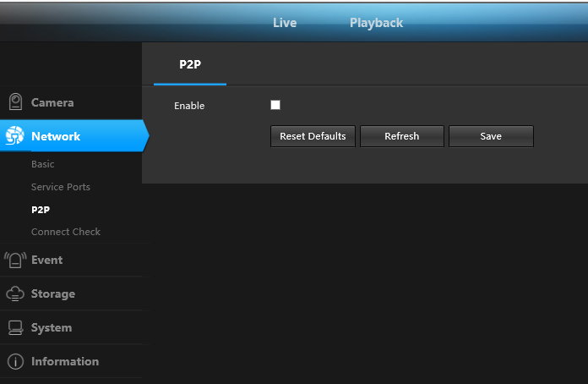Viewport: 588px width, 384px height.
Task: Go to the Basic network submenu
Action: coord(43,164)
